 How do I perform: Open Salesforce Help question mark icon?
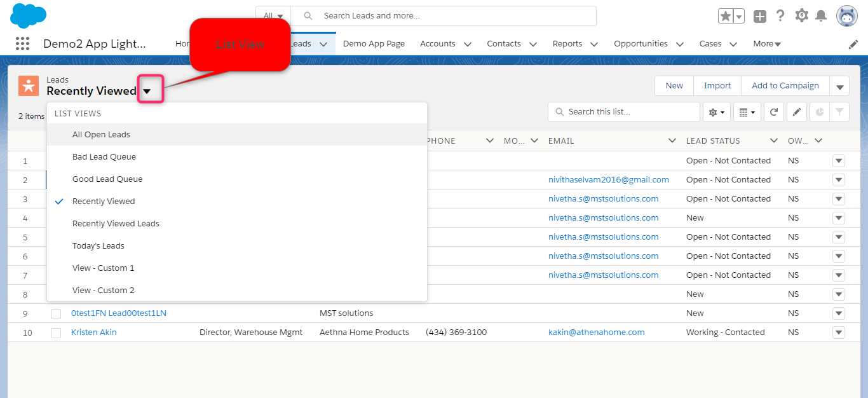tap(780, 15)
